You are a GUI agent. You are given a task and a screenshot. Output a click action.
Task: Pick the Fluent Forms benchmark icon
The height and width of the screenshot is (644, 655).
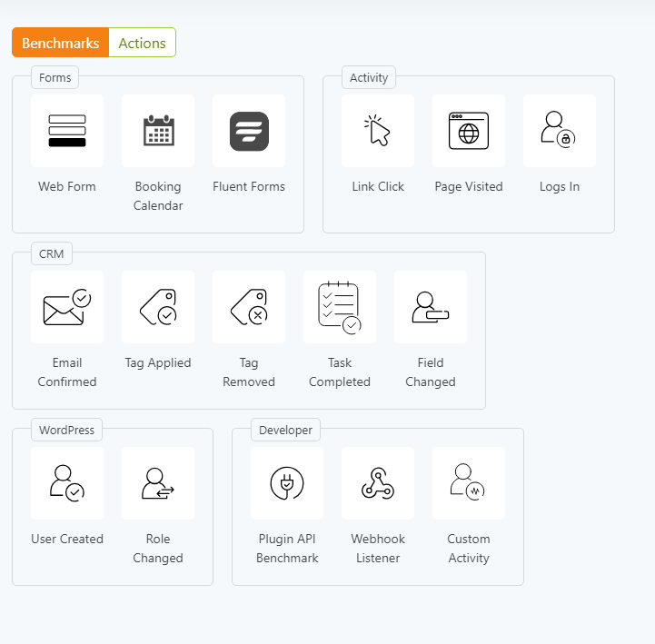click(x=249, y=131)
